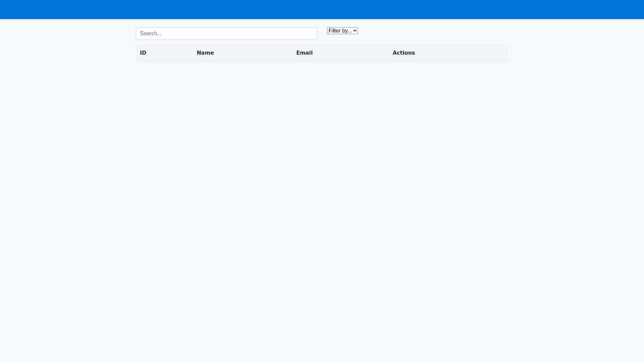Click empty area of table header row
Image resolution: width=644 pixels, height=362 pixels.
(x=470, y=53)
